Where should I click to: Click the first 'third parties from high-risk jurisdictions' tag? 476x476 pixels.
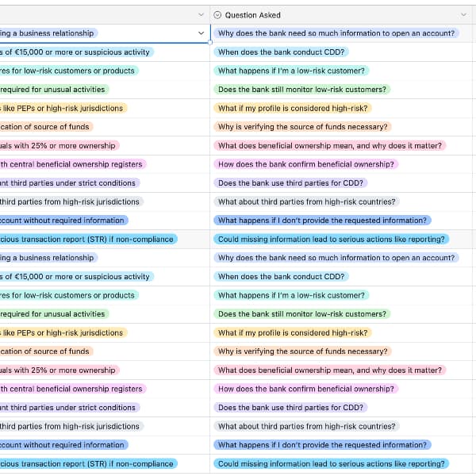pyautogui.click(x=71, y=202)
